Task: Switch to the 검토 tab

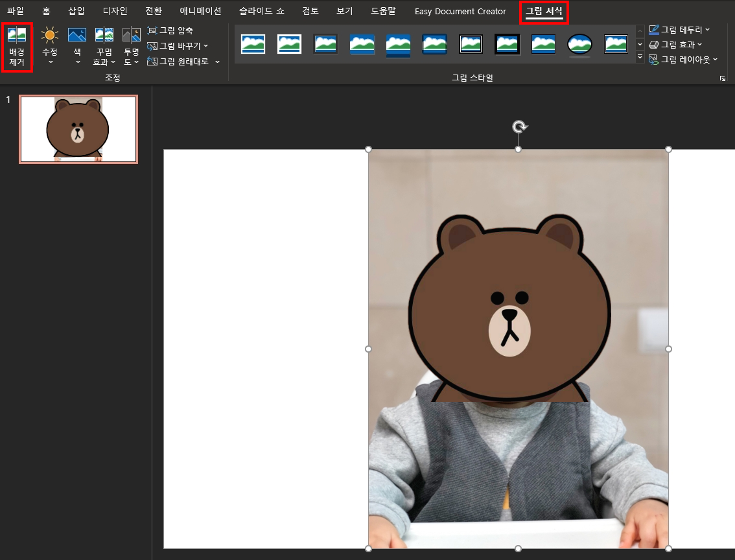Action: click(x=310, y=11)
